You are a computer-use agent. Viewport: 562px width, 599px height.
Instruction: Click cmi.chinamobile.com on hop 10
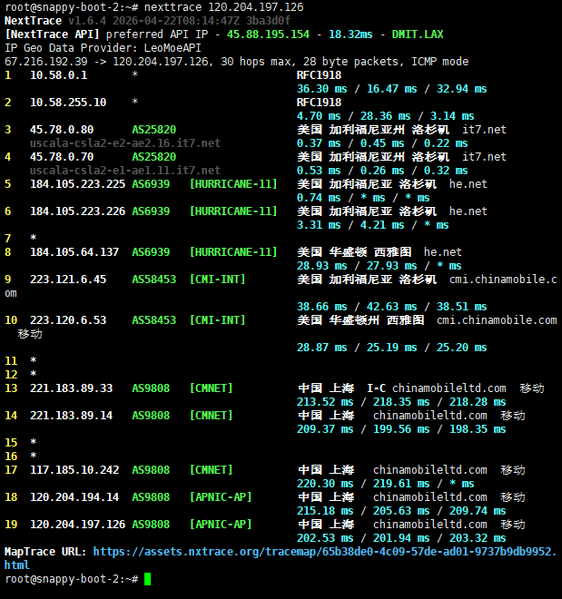(497, 320)
